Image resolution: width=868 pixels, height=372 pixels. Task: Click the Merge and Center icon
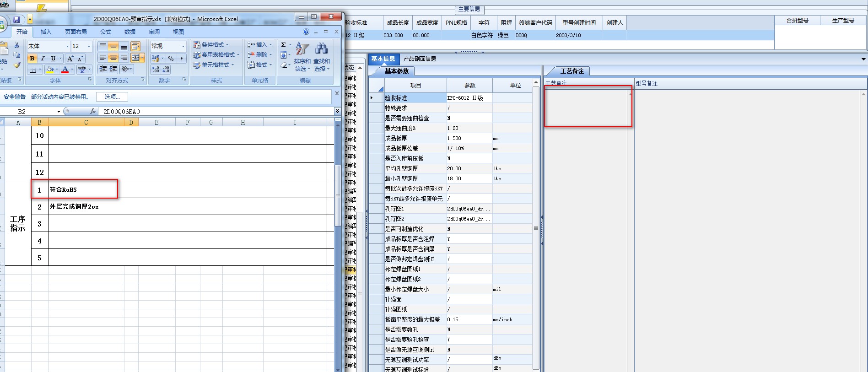135,58
